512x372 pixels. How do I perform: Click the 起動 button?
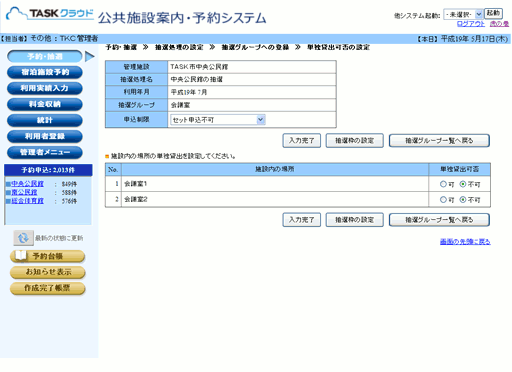coord(493,13)
